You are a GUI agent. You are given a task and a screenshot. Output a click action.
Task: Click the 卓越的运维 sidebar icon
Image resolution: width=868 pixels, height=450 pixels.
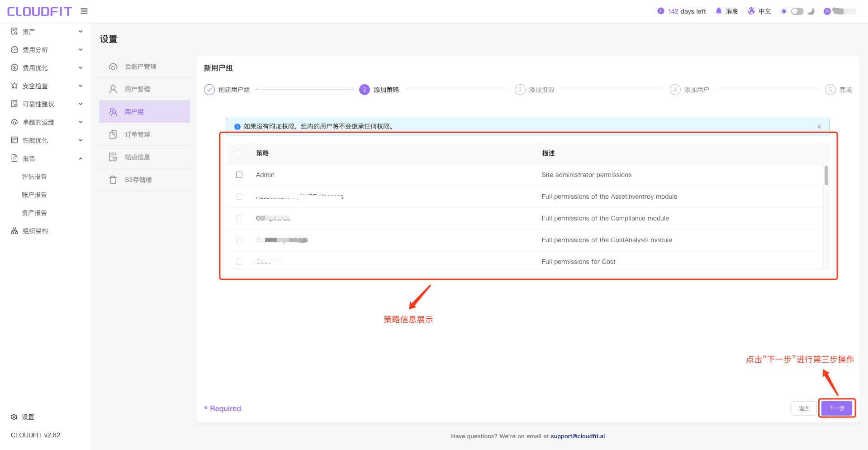[x=14, y=122]
